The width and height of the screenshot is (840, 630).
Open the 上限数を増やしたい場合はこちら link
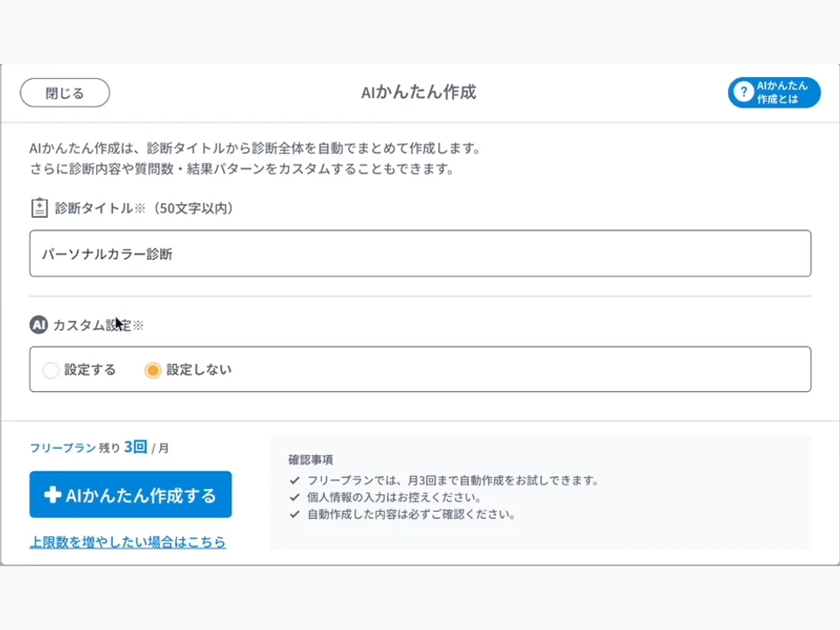coord(128,542)
